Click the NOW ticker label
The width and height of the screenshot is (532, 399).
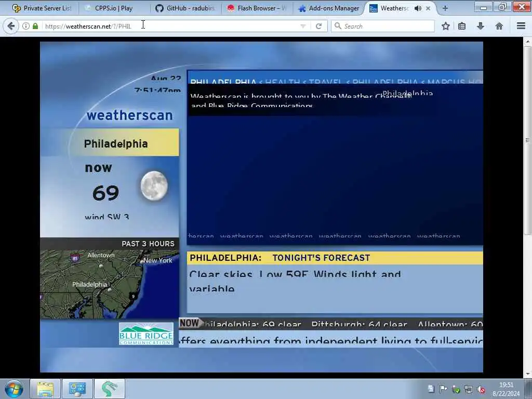coord(190,323)
